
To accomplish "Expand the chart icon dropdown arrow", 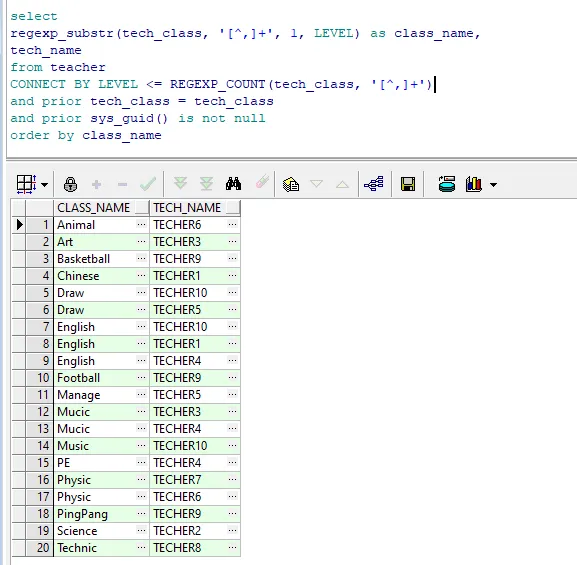I will 493,184.
